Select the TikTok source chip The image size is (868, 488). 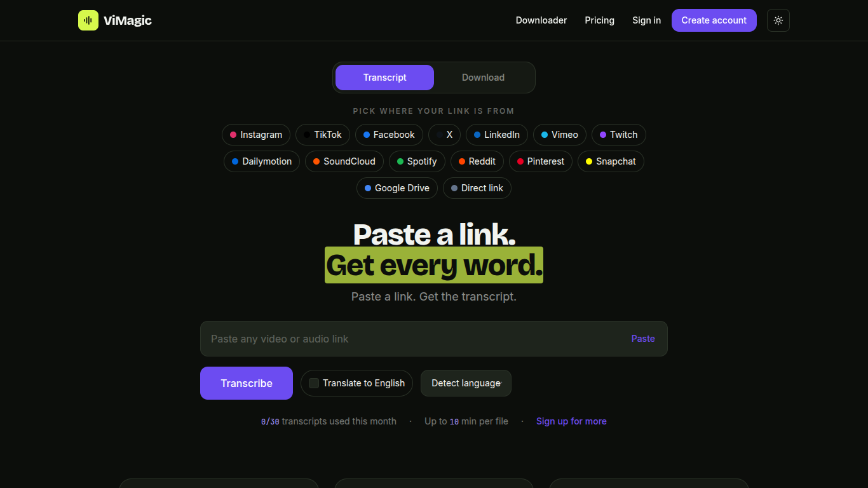[323, 135]
